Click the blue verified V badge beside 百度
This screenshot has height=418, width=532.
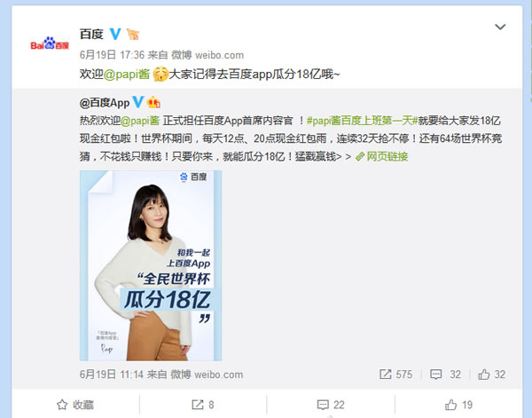point(115,34)
